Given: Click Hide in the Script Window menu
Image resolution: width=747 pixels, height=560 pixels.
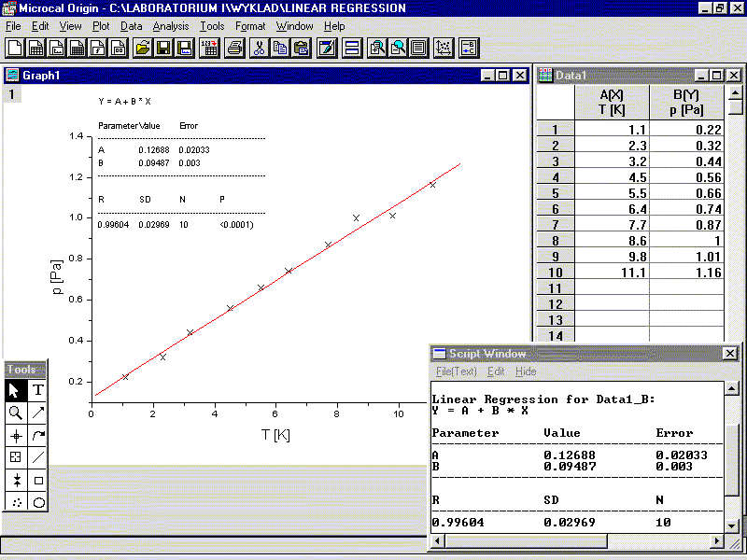Looking at the screenshot, I should (x=526, y=371).
